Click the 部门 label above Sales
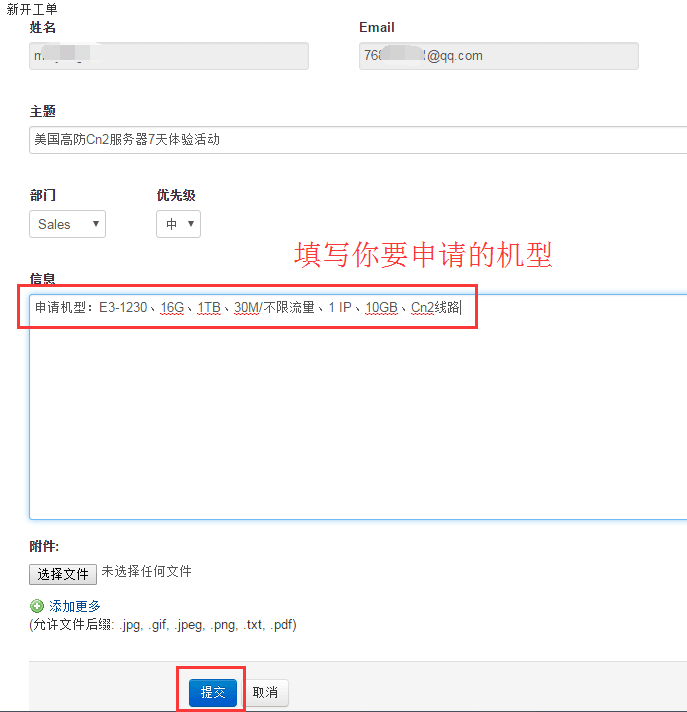687x712 pixels. coord(43,196)
